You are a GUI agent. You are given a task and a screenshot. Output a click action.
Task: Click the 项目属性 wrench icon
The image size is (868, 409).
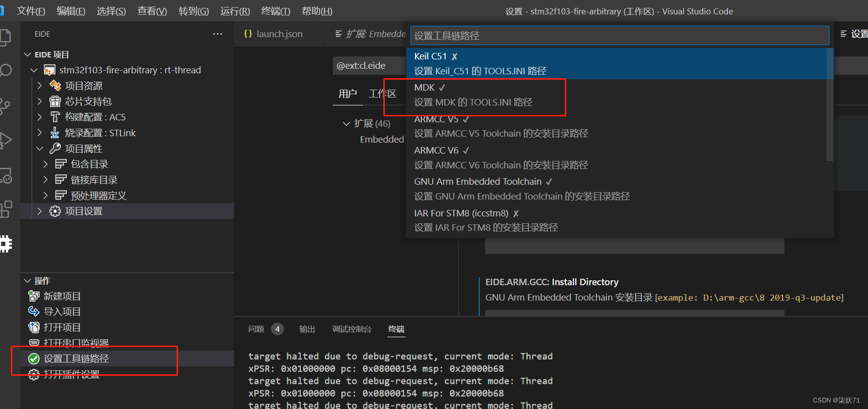(55, 149)
